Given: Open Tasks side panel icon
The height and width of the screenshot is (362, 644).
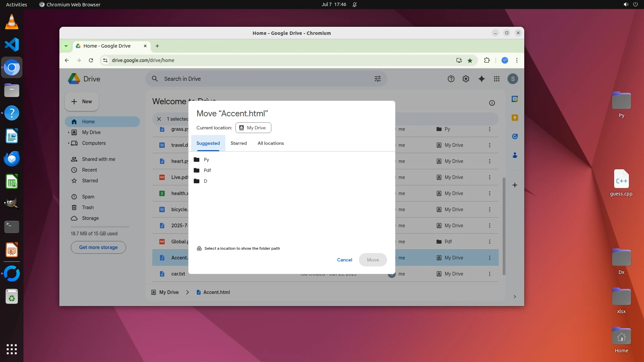Looking at the screenshot, I should (515, 136).
